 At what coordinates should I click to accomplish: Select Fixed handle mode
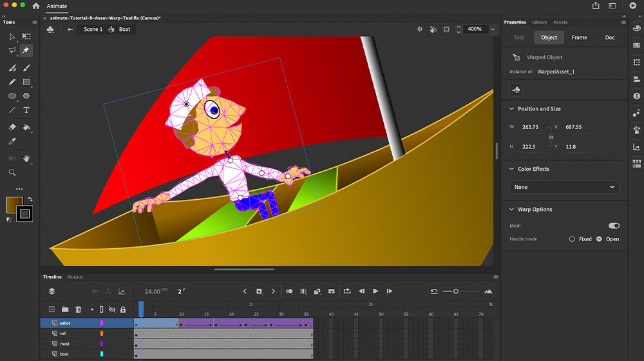tap(572, 239)
